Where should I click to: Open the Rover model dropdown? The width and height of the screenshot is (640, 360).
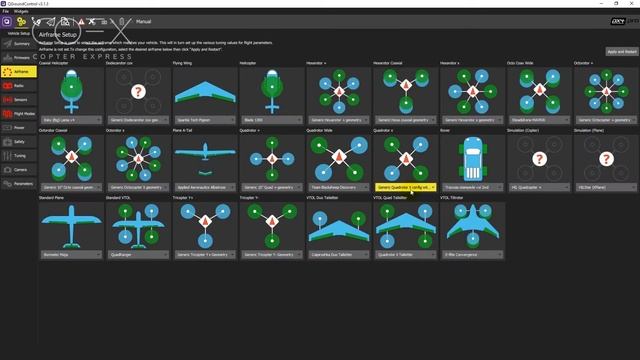(x=473, y=187)
